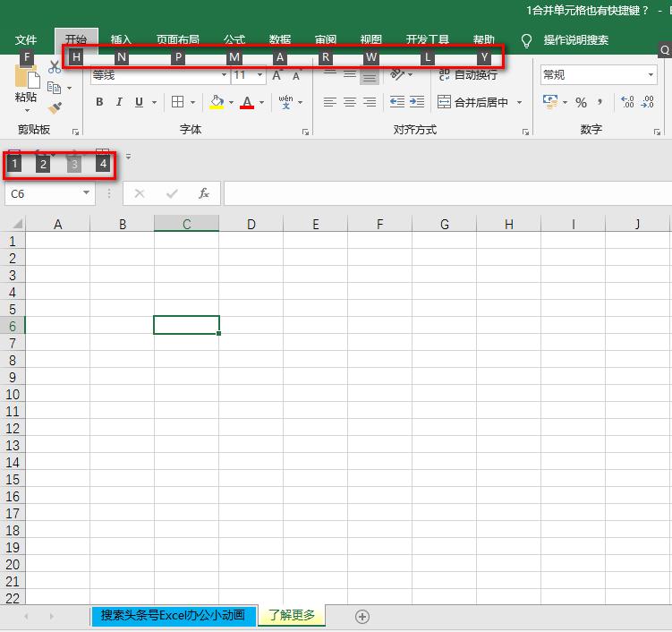Open the 等线 font name dropdown
This screenshot has height=632, width=672.
pyautogui.click(x=224, y=75)
